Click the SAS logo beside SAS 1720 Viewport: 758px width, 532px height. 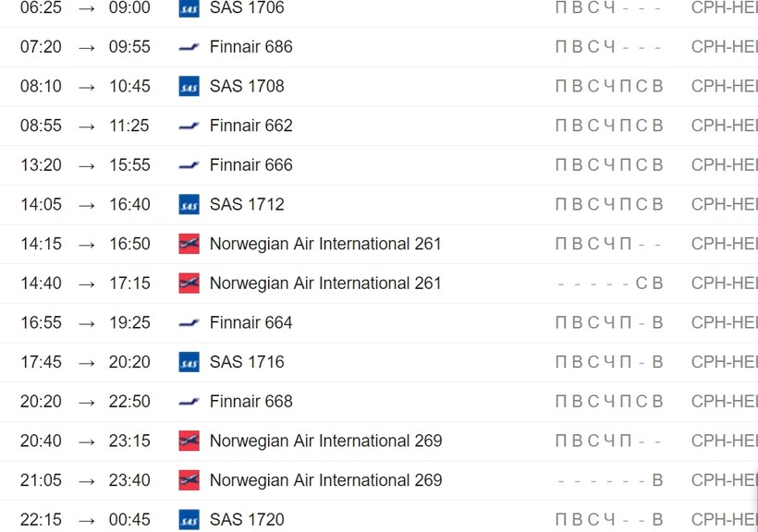(189, 519)
